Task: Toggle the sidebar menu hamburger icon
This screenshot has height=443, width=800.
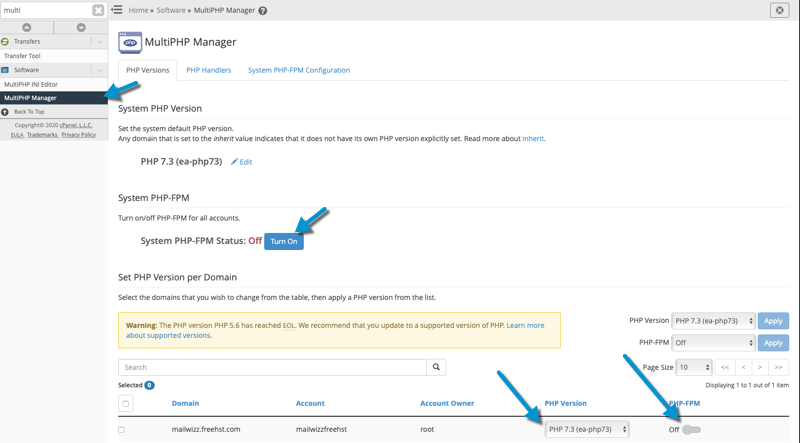Action: point(117,10)
